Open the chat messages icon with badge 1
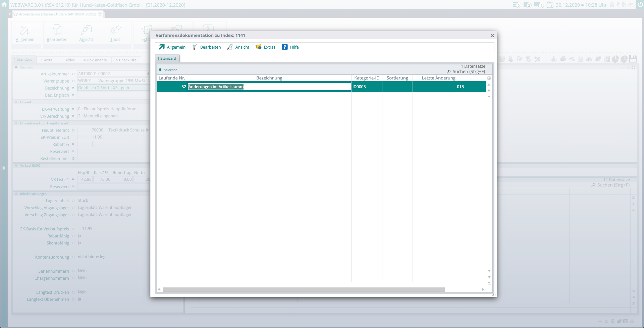This screenshot has height=328, width=644. [x=538, y=5]
